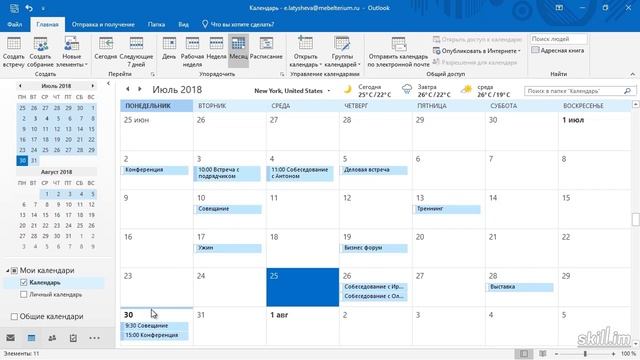Viewport: 640px width, 360px height.
Task: Switch to День view
Action: 169,49
